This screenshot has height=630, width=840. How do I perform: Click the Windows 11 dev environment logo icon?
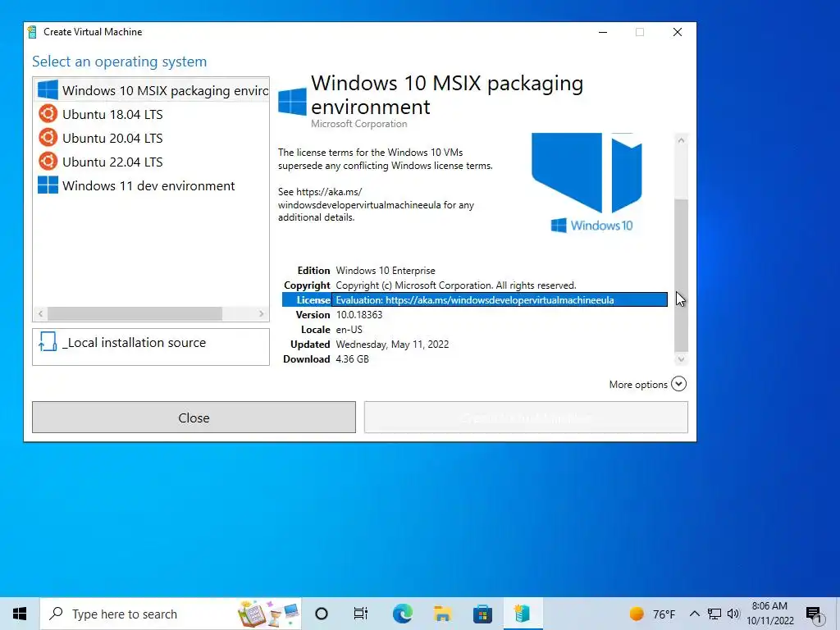click(x=48, y=185)
